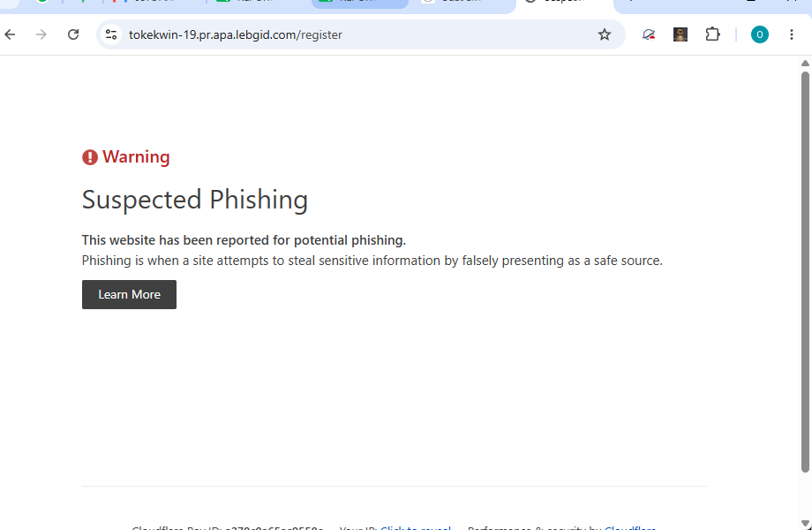This screenshot has width=812, height=530.
Task: Click the vertical scrollbar thumb
Action: pos(805,272)
